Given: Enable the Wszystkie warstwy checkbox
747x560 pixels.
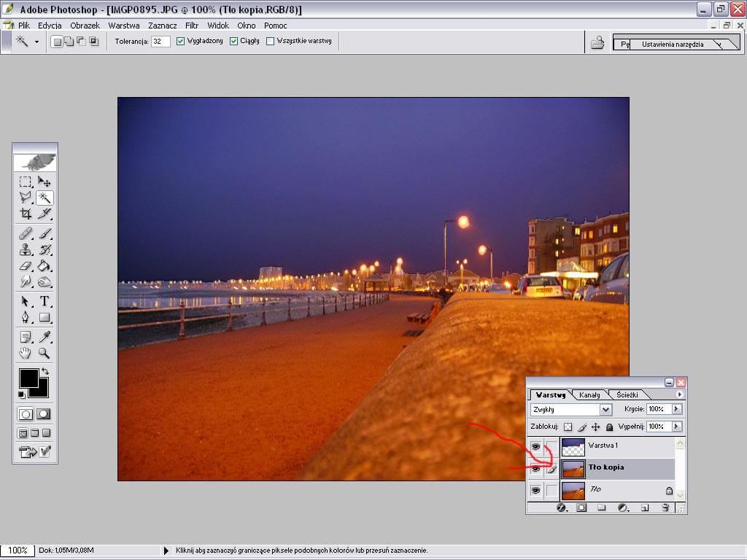Looking at the screenshot, I should tap(270, 41).
